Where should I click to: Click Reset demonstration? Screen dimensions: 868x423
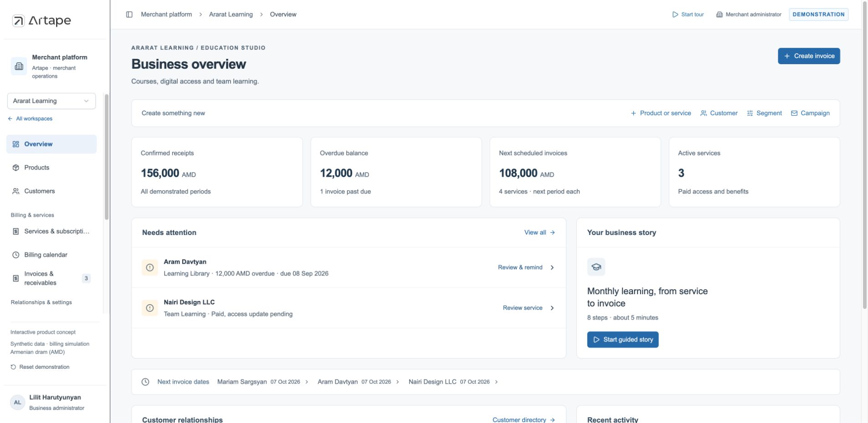click(40, 367)
